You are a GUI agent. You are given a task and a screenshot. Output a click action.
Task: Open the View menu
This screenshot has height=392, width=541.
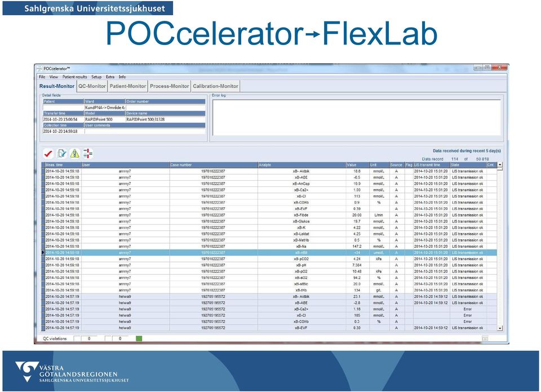point(54,77)
